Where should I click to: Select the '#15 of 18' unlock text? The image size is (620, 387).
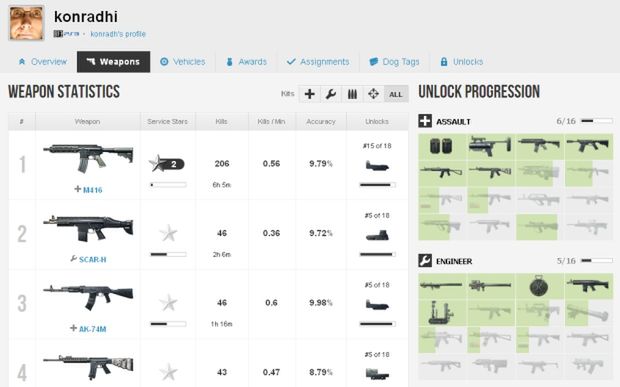click(377, 146)
